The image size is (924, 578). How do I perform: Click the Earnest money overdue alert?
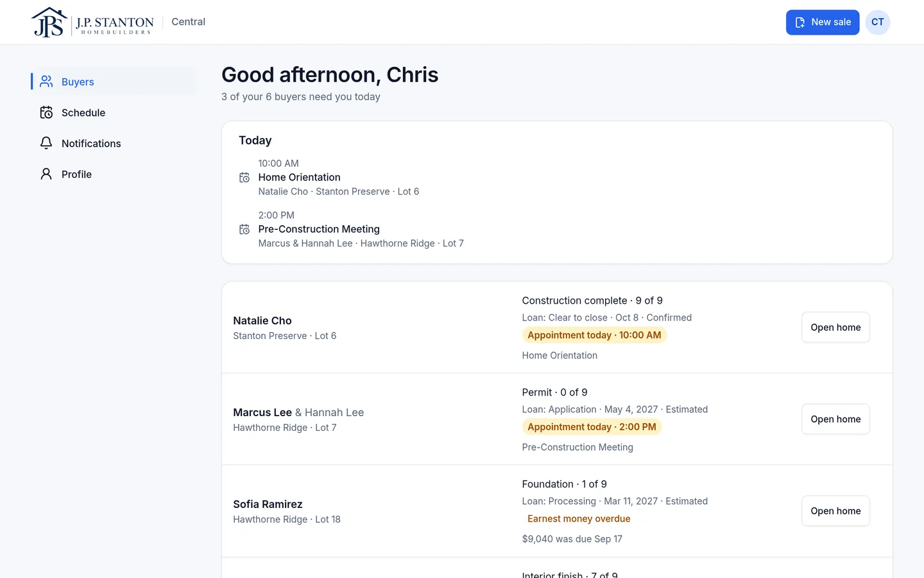[579, 519]
